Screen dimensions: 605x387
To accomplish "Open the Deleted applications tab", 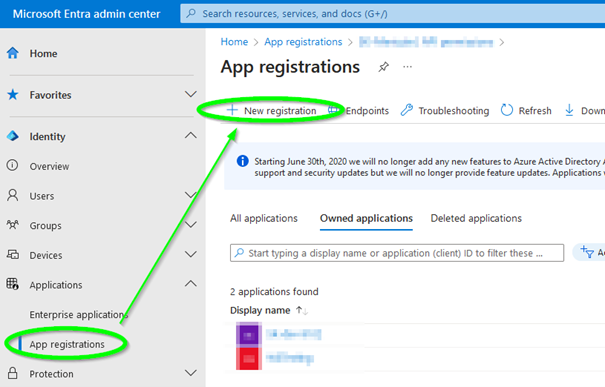I will pos(476,218).
